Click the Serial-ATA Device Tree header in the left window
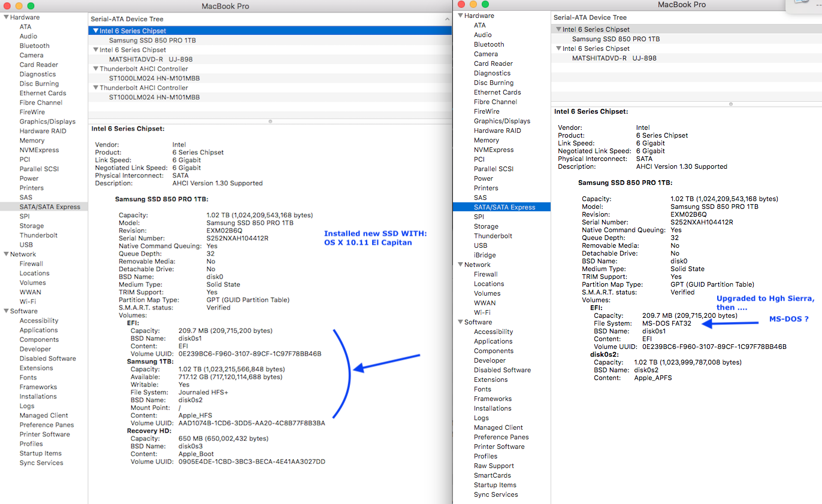 pyautogui.click(x=126, y=19)
